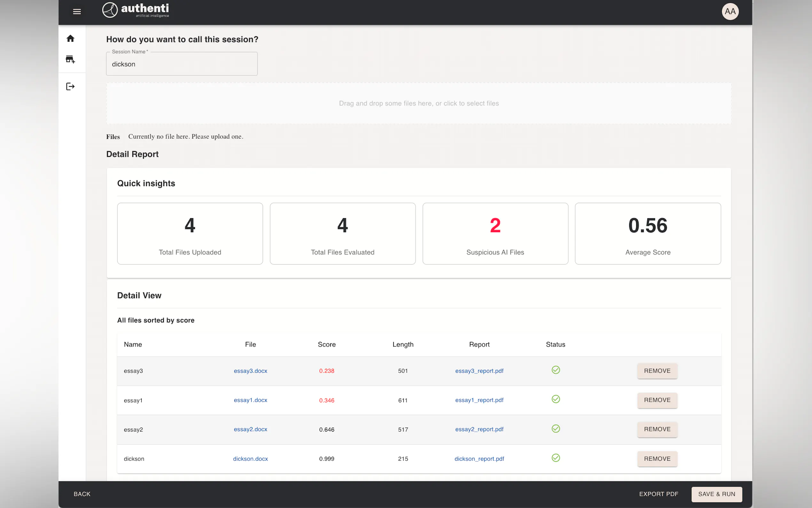Remove the essay1 row
Viewport: 812px width, 508px height.
click(657, 400)
